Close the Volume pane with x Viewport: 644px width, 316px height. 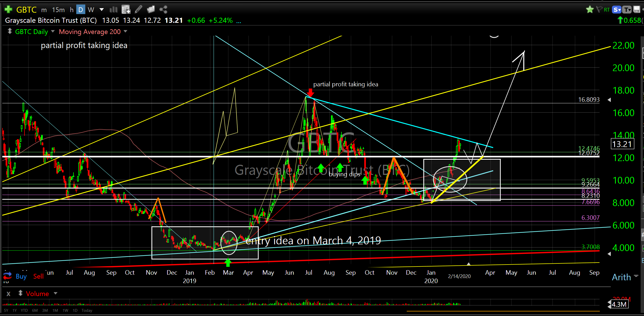[x=8, y=294]
